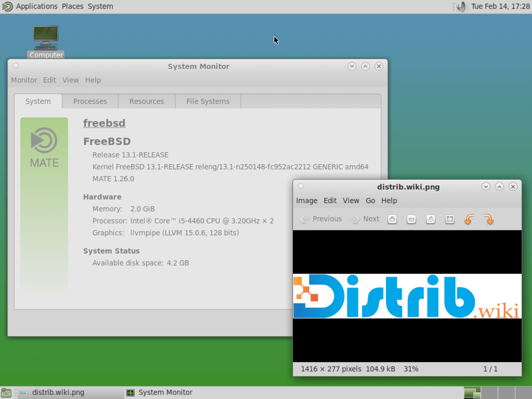Show image at normal size icon
This screenshot has width=532, height=399.
point(430,219)
